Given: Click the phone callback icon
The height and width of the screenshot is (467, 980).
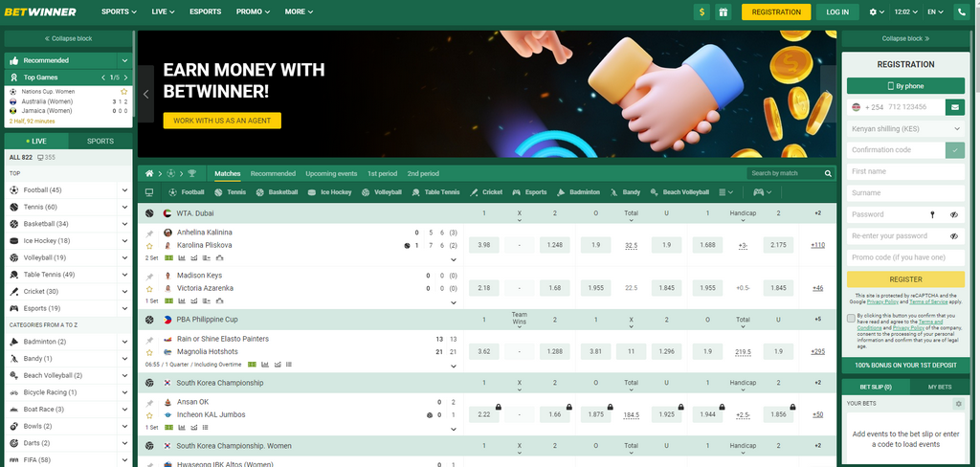Looking at the screenshot, I should pyautogui.click(x=961, y=11).
